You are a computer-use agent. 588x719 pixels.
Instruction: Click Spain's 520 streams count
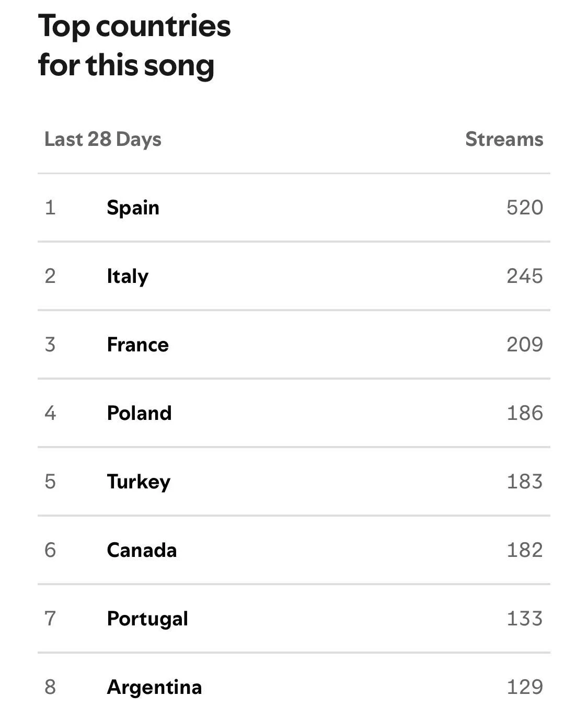(x=524, y=208)
